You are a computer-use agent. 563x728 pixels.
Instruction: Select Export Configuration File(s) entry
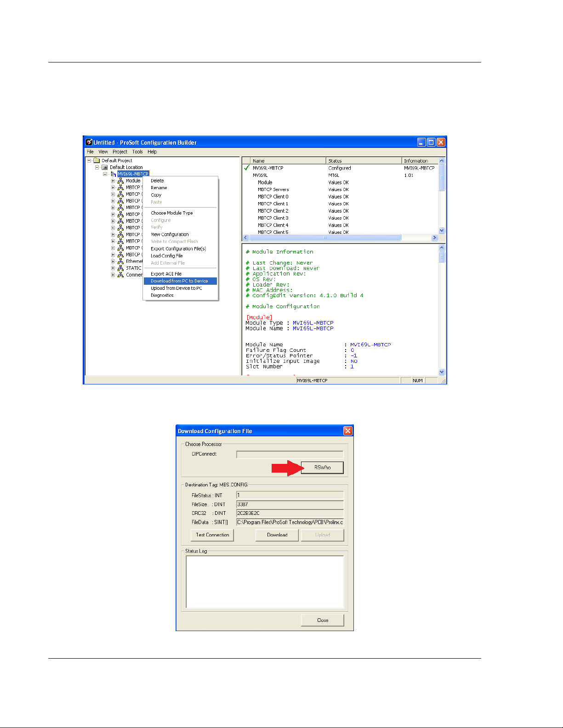pos(180,249)
